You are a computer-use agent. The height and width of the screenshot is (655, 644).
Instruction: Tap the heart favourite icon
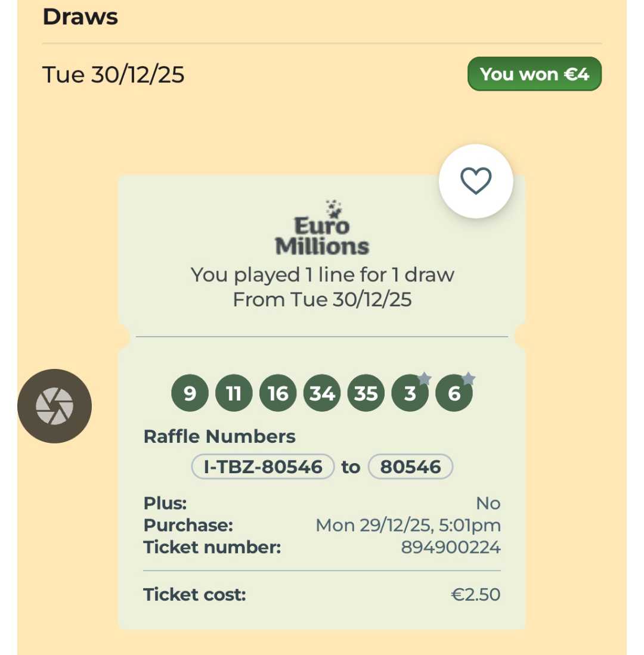coord(475,181)
